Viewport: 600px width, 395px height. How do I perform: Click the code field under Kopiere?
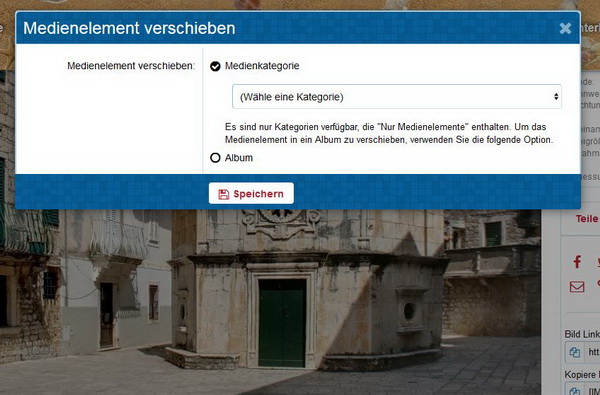point(593,390)
